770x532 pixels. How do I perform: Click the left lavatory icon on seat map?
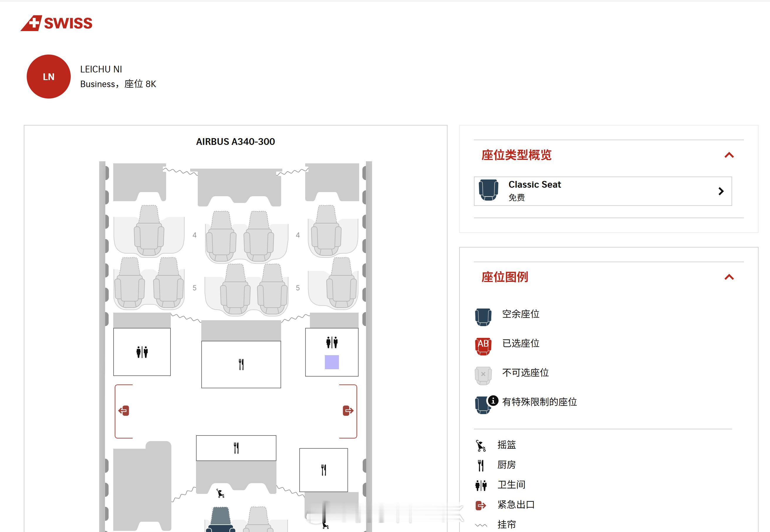point(142,352)
